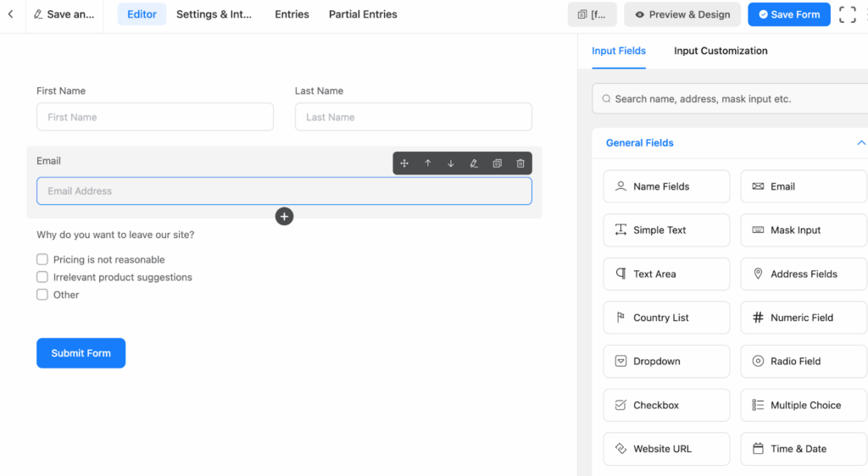This screenshot has width=868, height=476.
Task: Edit the Email field with the pencil icon
Action: 474,163
